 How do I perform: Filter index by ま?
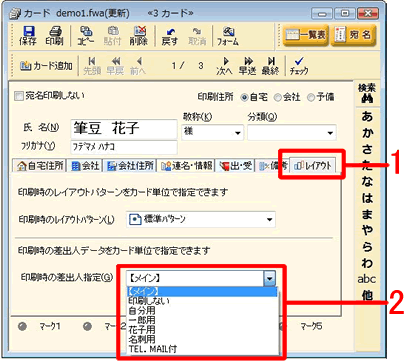click(x=367, y=214)
